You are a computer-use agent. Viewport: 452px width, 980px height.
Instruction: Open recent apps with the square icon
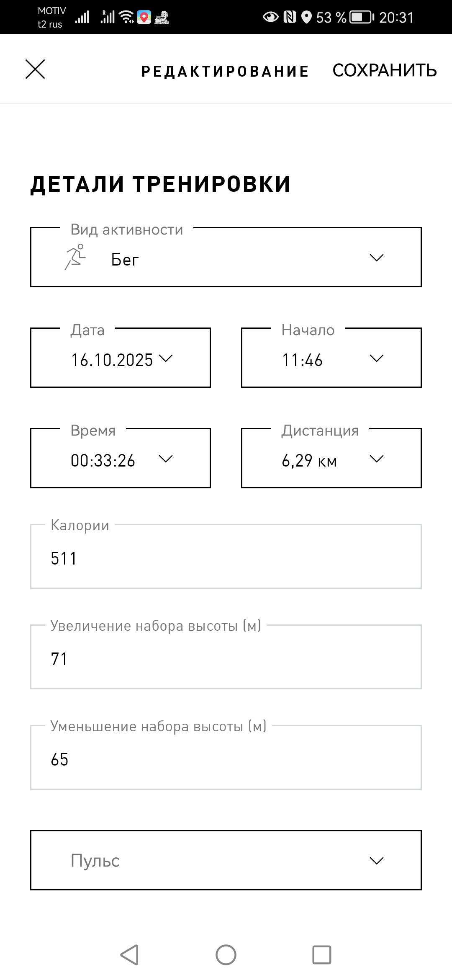[x=322, y=955]
